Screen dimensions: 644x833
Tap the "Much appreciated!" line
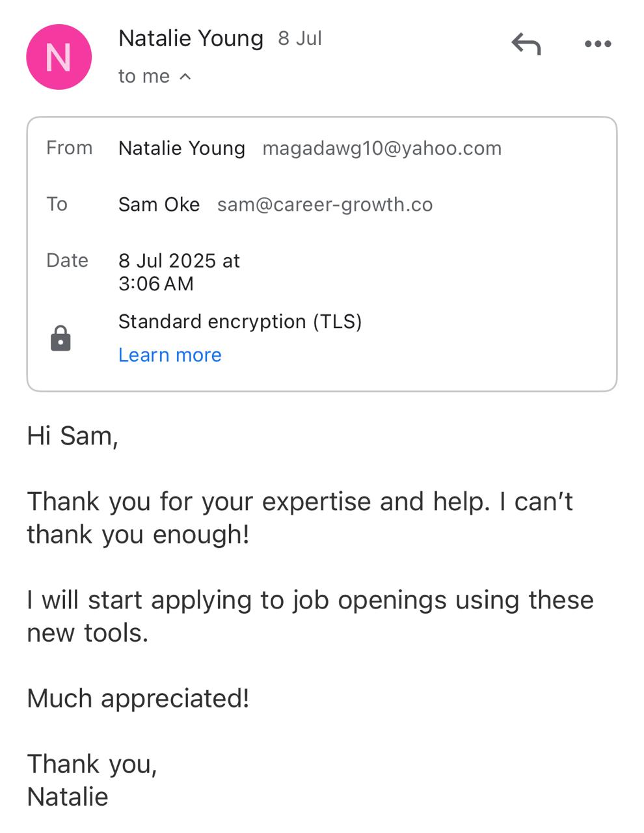[x=138, y=698]
